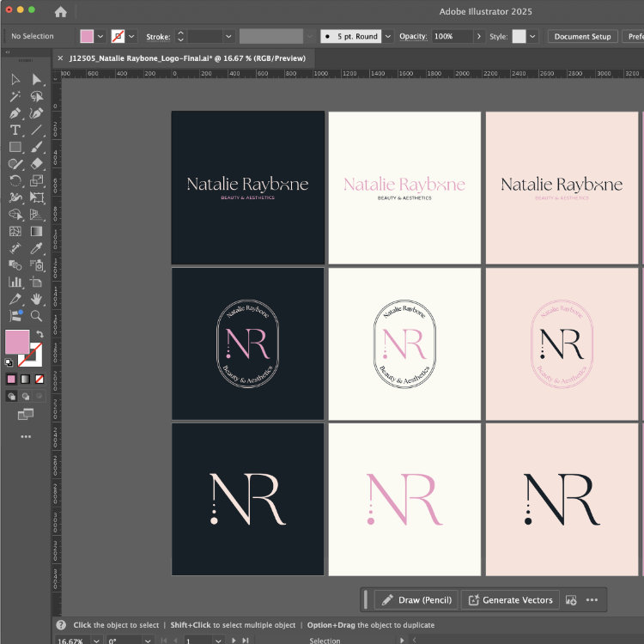Click the large pink Fill color swatch

pos(17,343)
